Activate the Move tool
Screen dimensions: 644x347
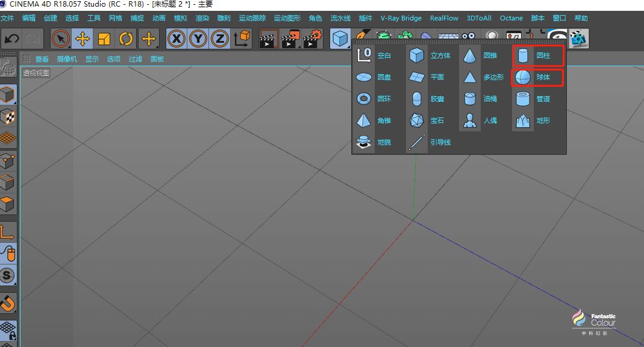coord(83,39)
